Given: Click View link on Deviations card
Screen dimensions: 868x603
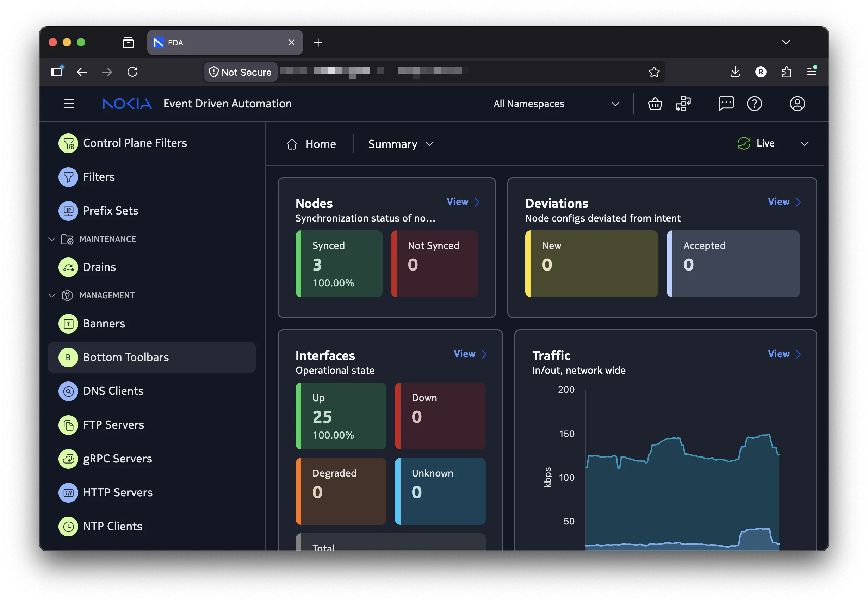Looking at the screenshot, I should [784, 202].
